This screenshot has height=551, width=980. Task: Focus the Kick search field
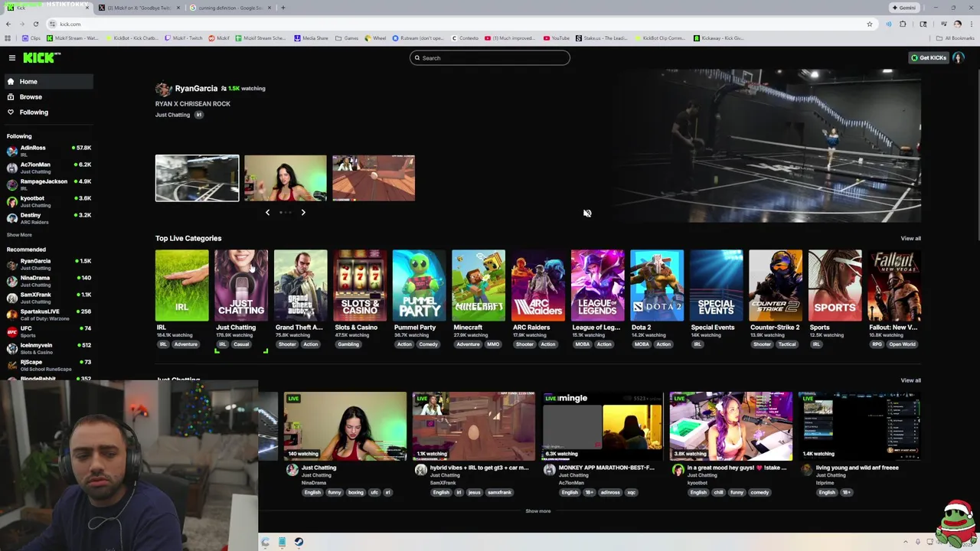pyautogui.click(x=490, y=57)
